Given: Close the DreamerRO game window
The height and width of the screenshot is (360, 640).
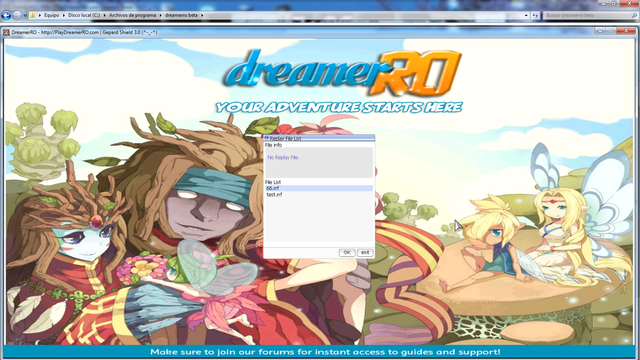Looking at the screenshot, I should [626, 31].
